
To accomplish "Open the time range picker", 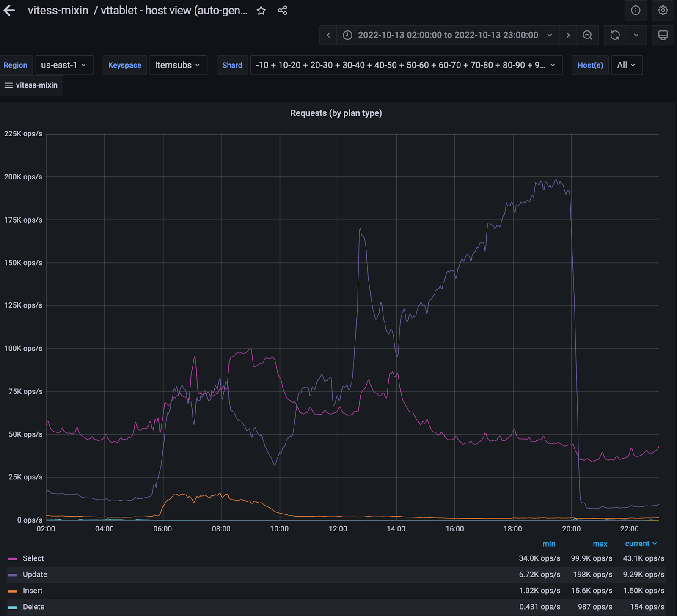I will (448, 35).
